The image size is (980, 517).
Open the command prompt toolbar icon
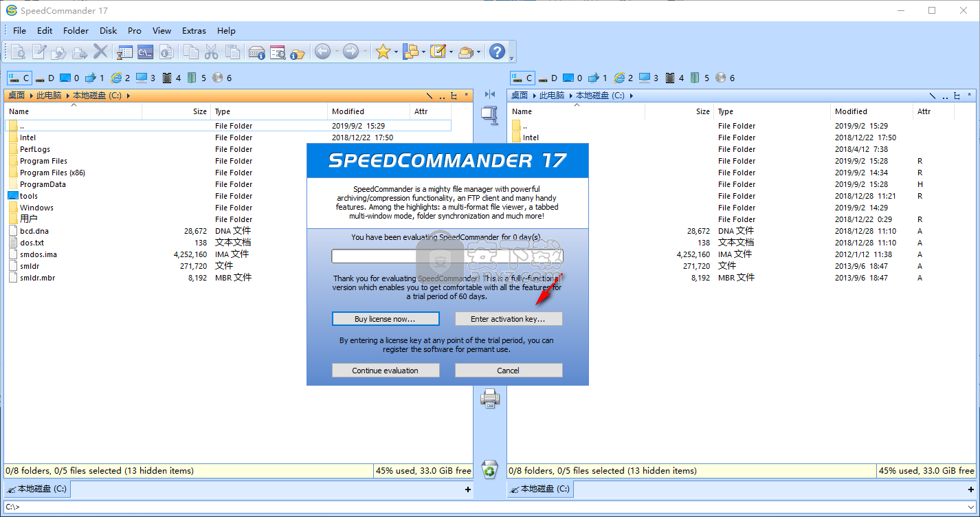[145, 52]
